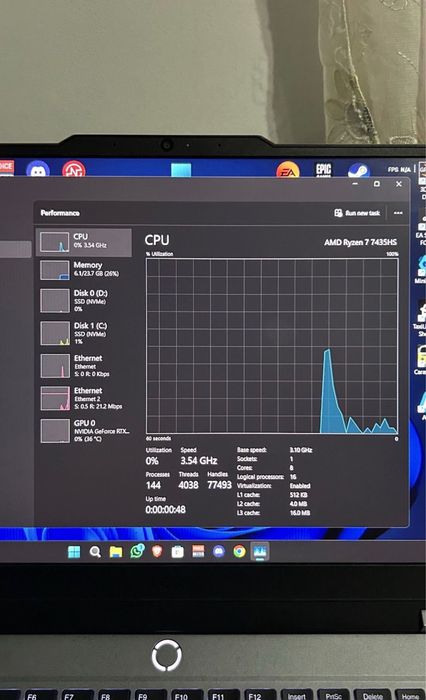Click the Threads count 4038
This screenshot has width=426, height=700.
tap(188, 485)
